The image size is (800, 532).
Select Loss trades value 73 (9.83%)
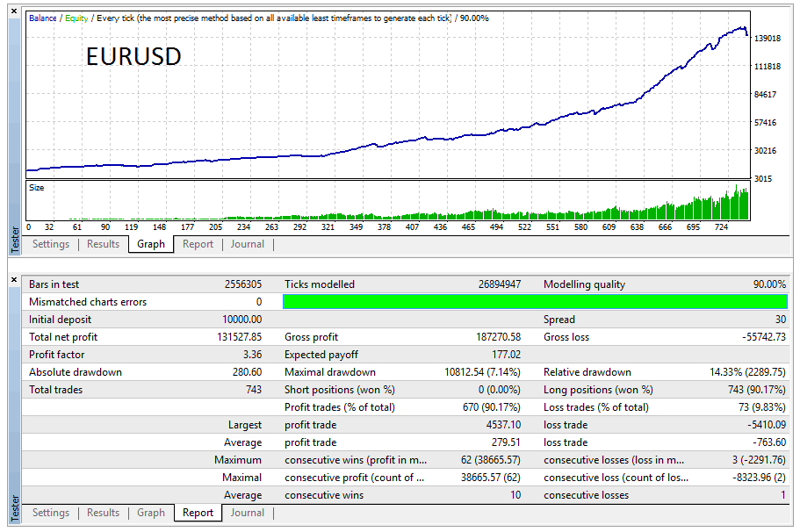(x=760, y=407)
